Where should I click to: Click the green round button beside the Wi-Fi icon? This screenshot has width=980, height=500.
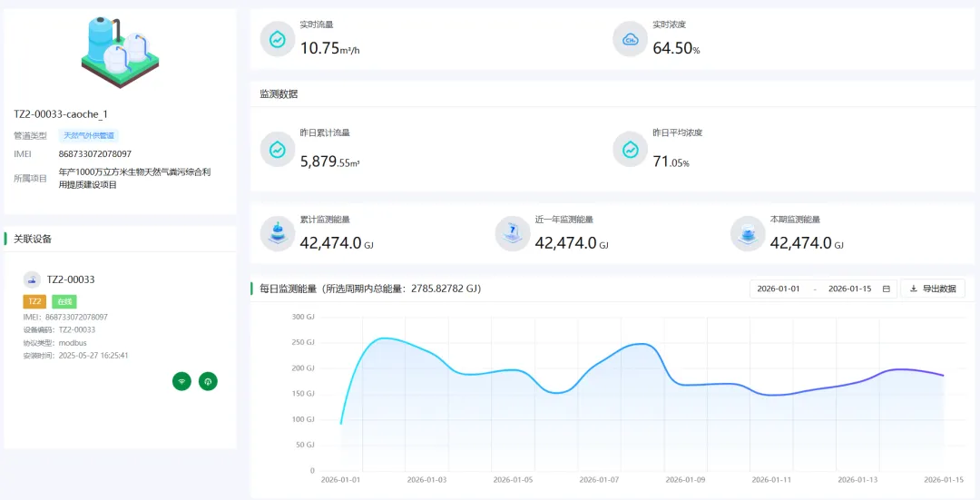pos(208,381)
